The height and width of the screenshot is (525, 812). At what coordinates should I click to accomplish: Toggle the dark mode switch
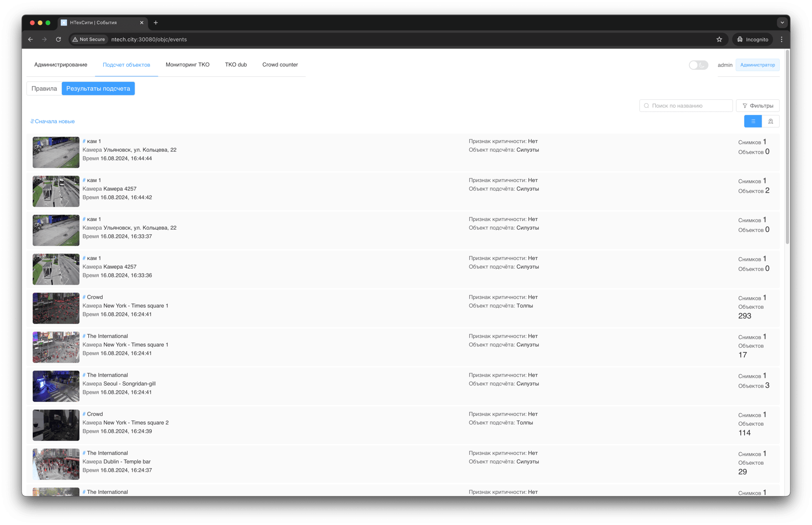click(x=698, y=65)
